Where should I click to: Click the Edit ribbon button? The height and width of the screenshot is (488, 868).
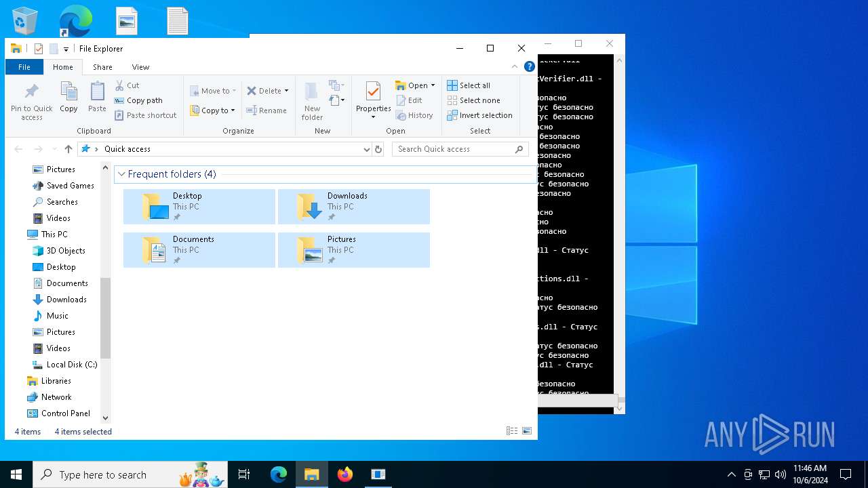point(409,100)
